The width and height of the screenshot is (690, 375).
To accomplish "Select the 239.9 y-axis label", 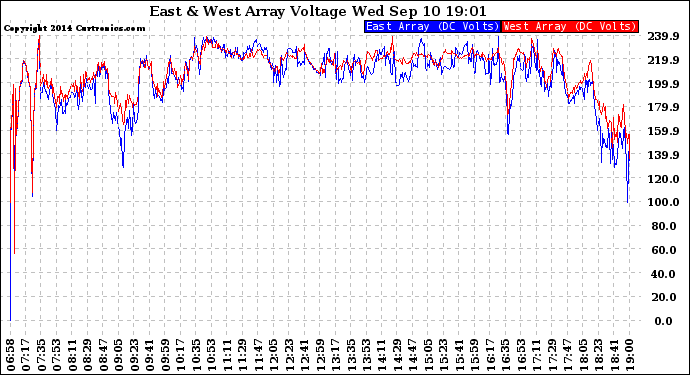I will tap(663, 36).
